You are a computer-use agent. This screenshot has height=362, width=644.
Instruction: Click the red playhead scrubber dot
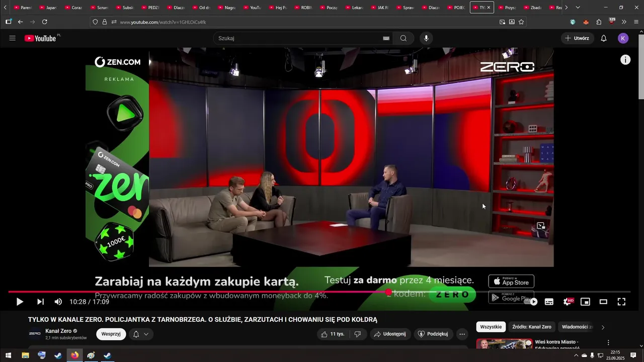pyautogui.click(x=388, y=292)
